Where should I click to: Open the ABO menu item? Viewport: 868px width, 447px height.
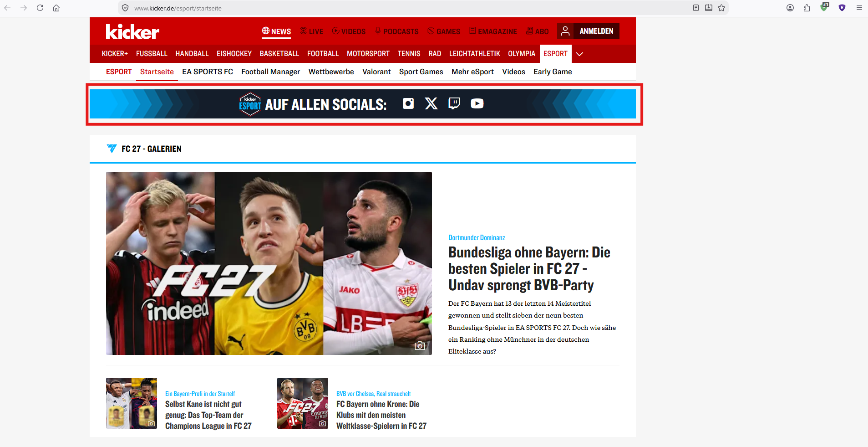pos(537,31)
